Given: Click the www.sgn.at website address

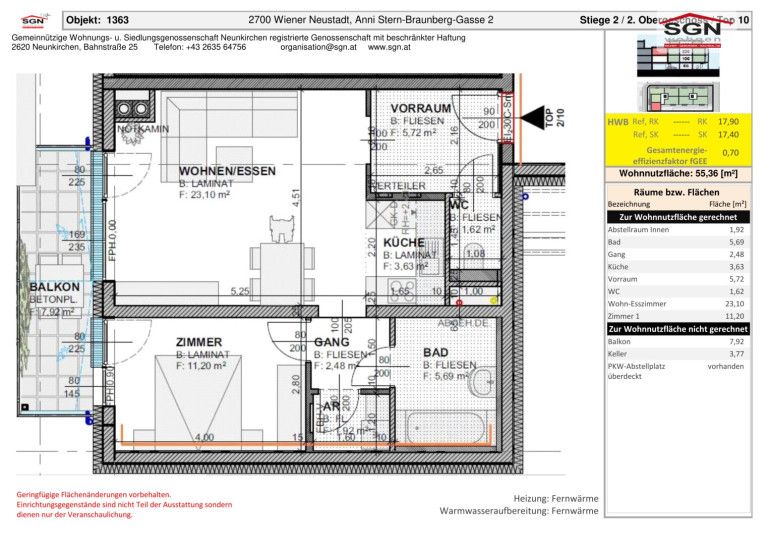Looking at the screenshot, I should click(x=392, y=47).
